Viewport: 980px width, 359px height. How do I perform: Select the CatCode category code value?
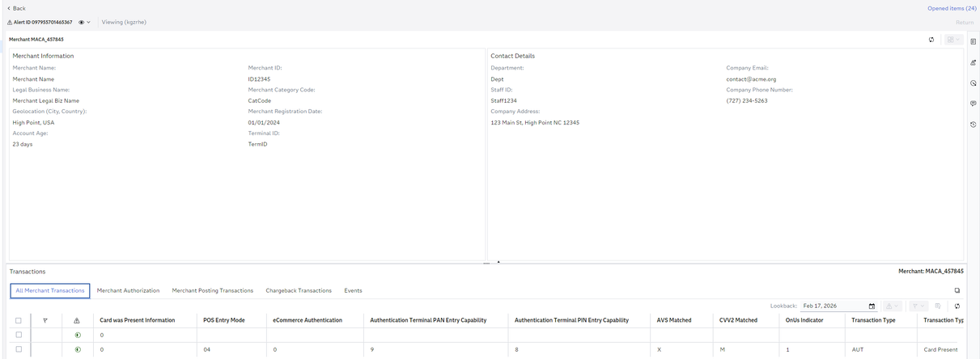click(x=260, y=101)
